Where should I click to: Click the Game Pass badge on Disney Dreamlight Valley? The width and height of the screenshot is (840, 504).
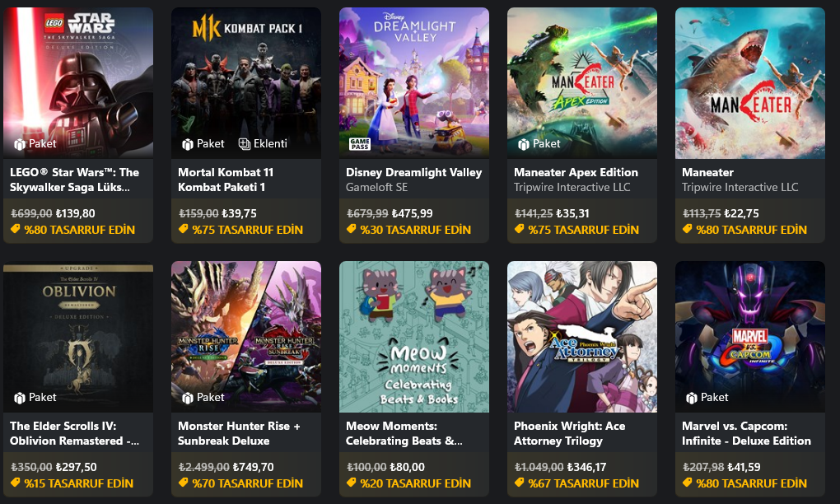coord(359,143)
